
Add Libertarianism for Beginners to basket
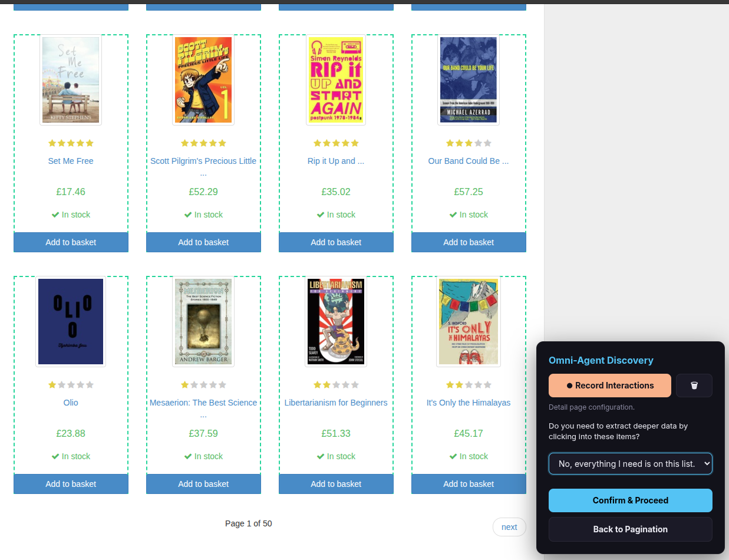click(x=336, y=484)
